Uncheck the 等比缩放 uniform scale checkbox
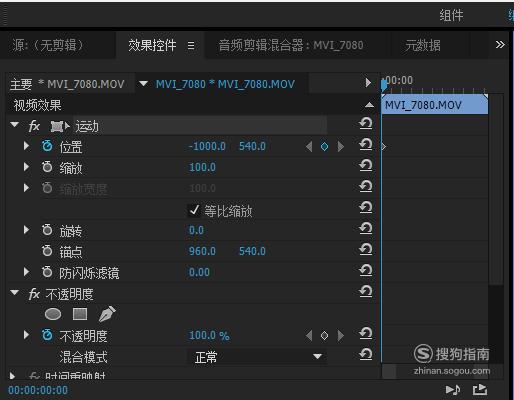 [194, 210]
